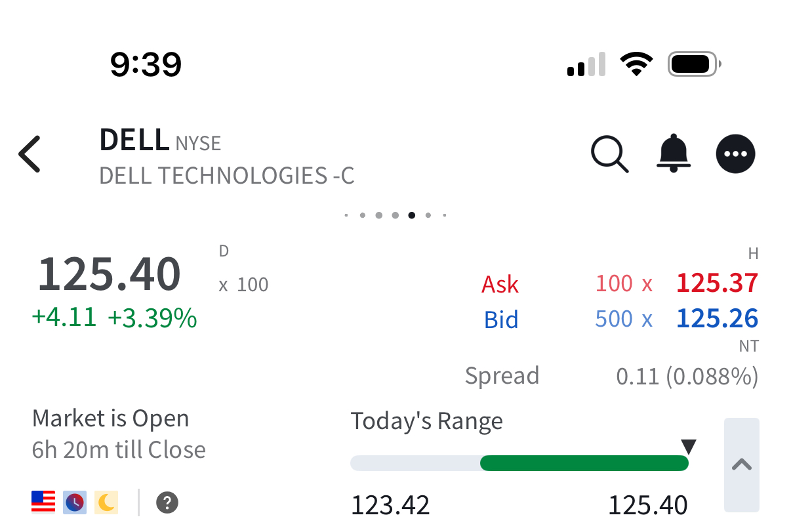This screenshot has width=791, height=532.
Task: Tap the US flag market icon
Action: [43, 502]
